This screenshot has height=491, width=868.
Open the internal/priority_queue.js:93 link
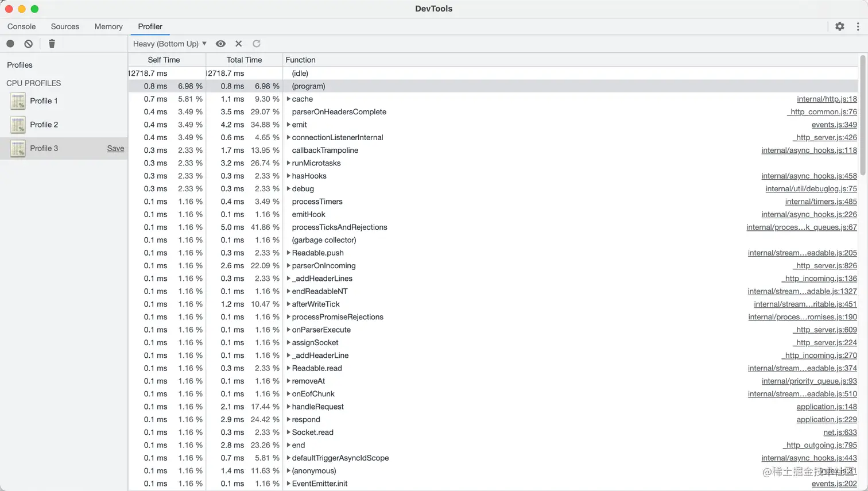tap(809, 381)
